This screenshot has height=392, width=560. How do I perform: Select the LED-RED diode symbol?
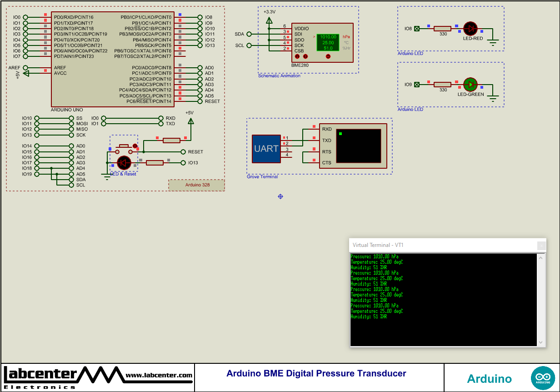470,29
